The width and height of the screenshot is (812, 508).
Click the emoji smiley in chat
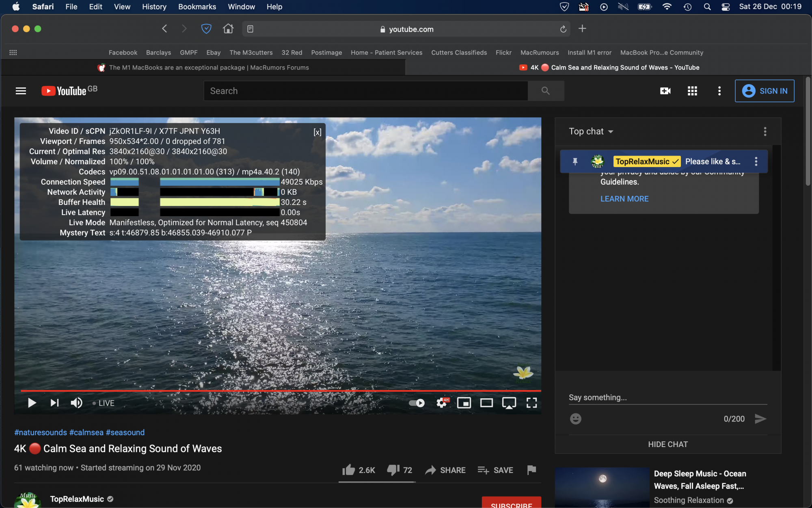pyautogui.click(x=575, y=419)
